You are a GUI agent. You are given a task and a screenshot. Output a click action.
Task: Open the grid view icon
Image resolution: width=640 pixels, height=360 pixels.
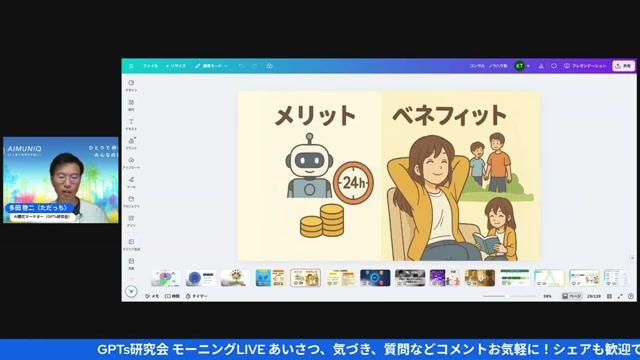[x=609, y=296]
